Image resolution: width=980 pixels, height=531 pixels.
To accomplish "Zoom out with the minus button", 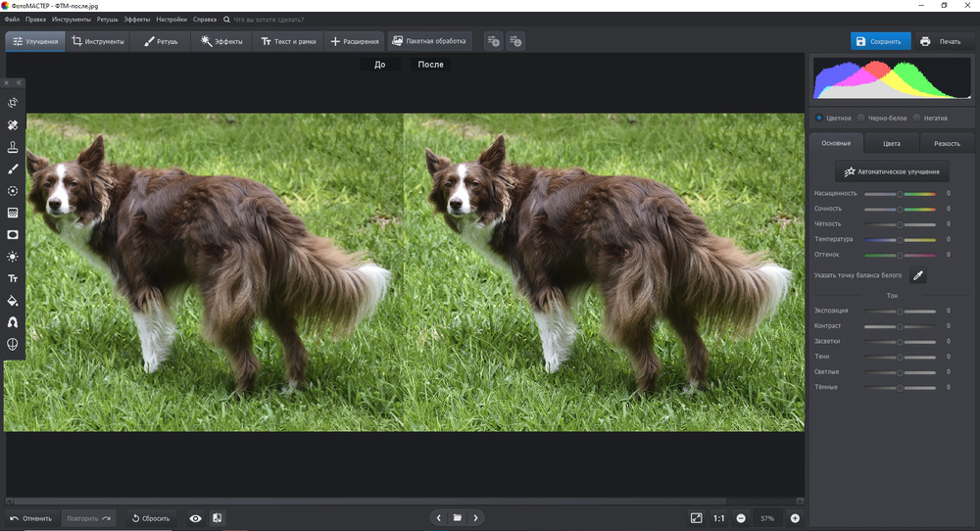I will 741,517.
